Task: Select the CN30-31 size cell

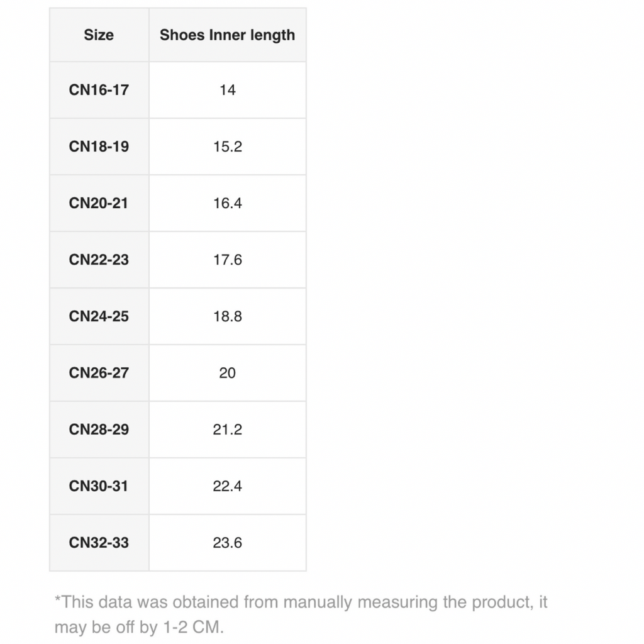Action: [x=99, y=486]
